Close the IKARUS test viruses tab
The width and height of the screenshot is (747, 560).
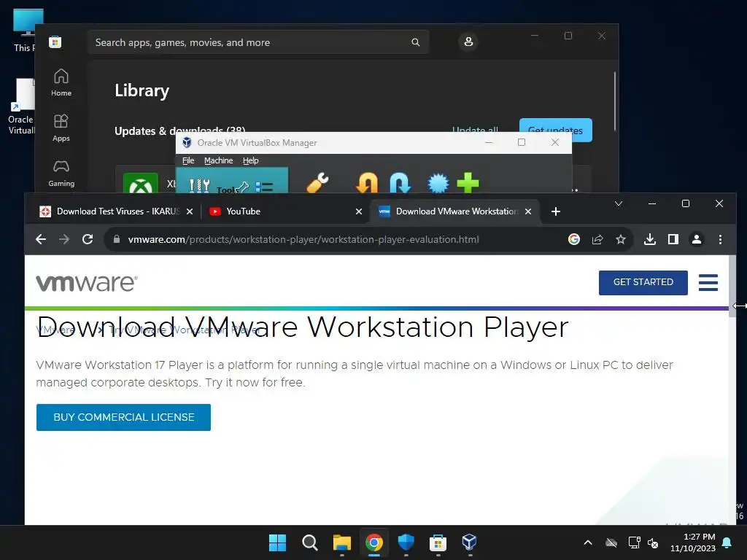190,211
